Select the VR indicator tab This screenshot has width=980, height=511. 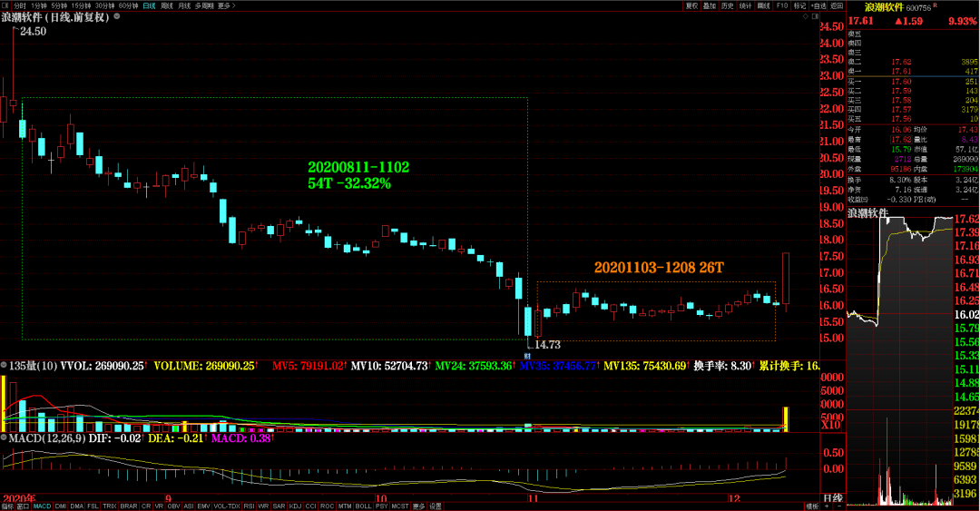pos(160,506)
